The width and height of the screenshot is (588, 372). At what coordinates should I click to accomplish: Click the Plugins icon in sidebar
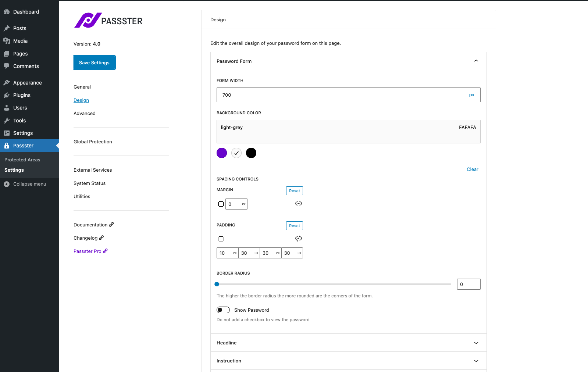(x=7, y=95)
